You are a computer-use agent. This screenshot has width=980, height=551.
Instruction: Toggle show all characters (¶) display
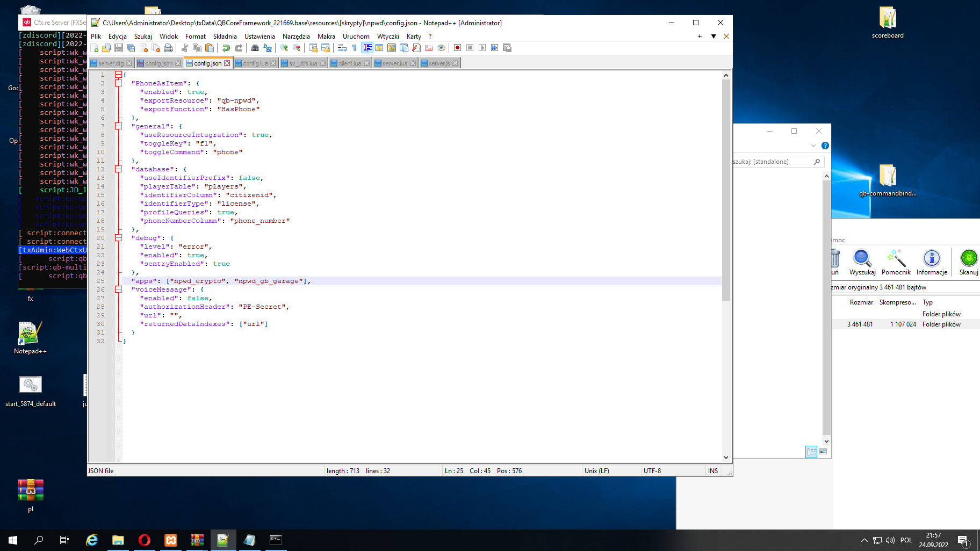tap(354, 48)
